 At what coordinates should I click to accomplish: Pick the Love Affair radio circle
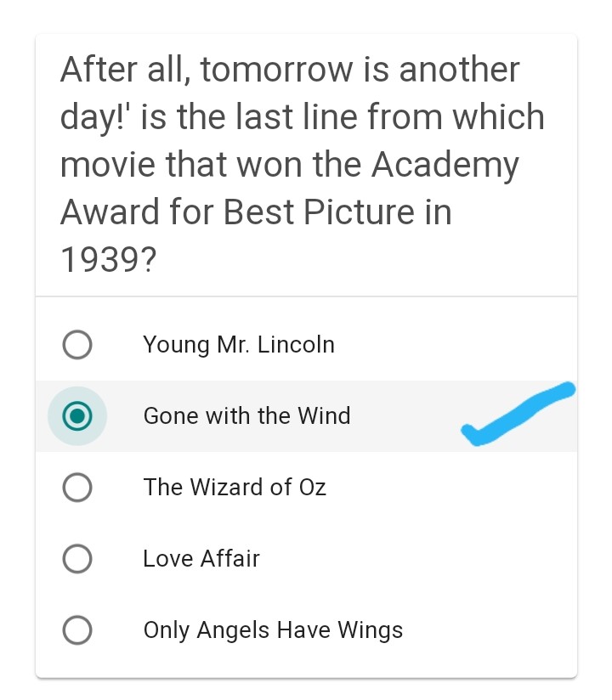click(x=77, y=559)
